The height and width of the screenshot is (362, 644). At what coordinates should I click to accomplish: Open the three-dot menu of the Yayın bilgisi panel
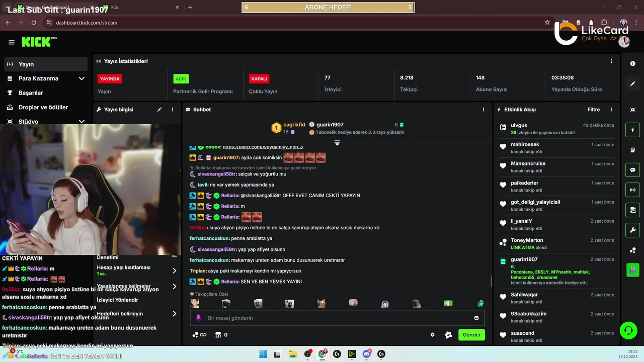[173, 109]
